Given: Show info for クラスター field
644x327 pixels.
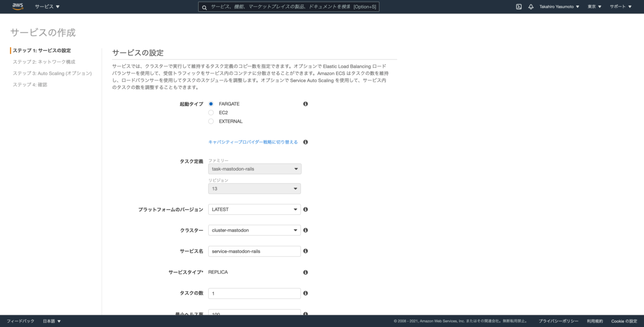Looking at the screenshot, I should point(305,230).
